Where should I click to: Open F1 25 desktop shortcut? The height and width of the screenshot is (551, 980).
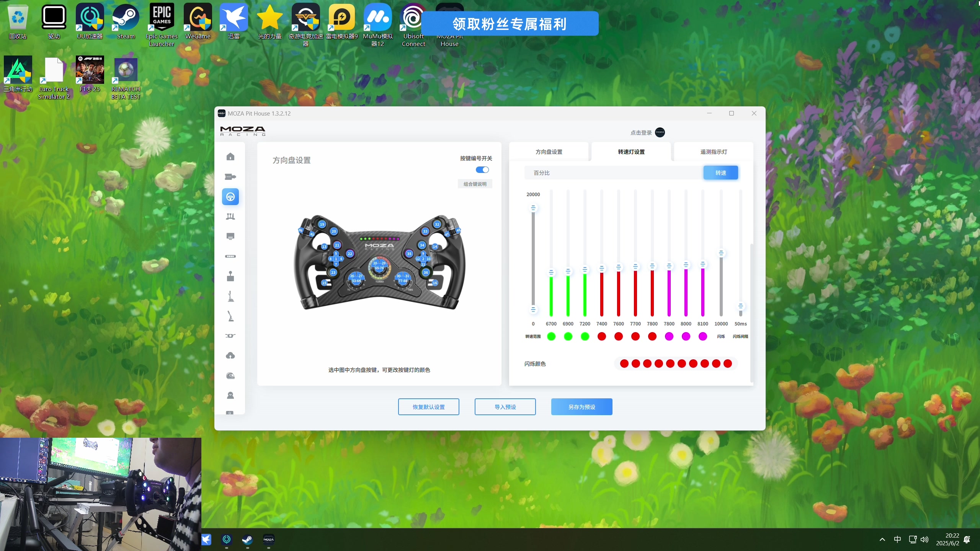coord(90,74)
